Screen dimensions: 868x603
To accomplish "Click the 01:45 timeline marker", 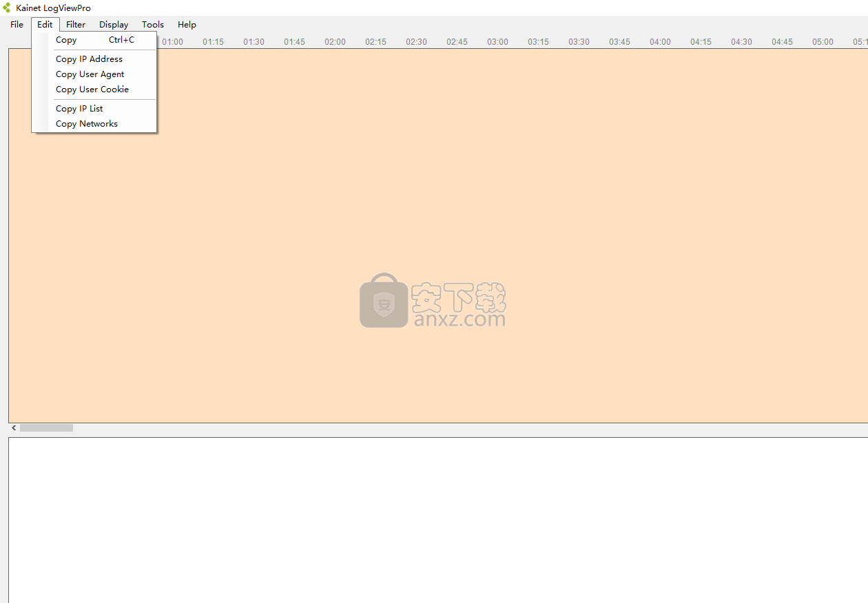I will click(294, 42).
